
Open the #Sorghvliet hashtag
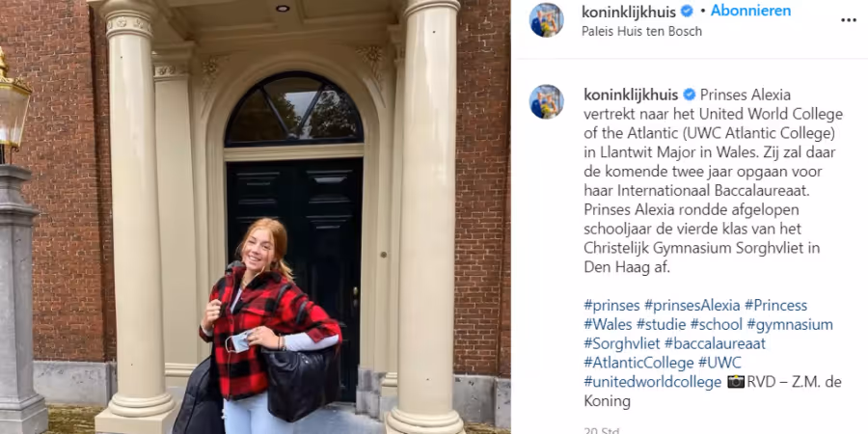[x=622, y=343]
